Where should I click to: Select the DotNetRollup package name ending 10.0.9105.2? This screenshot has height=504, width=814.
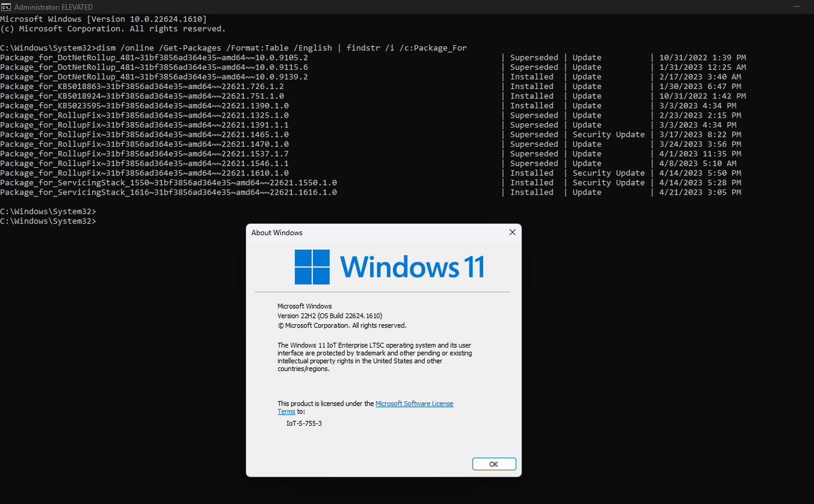pyautogui.click(x=154, y=58)
